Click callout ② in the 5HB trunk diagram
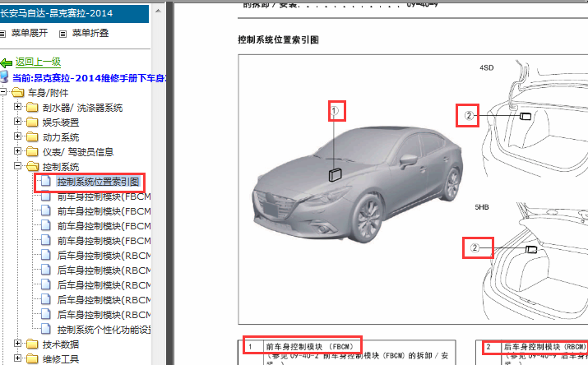 (475, 247)
